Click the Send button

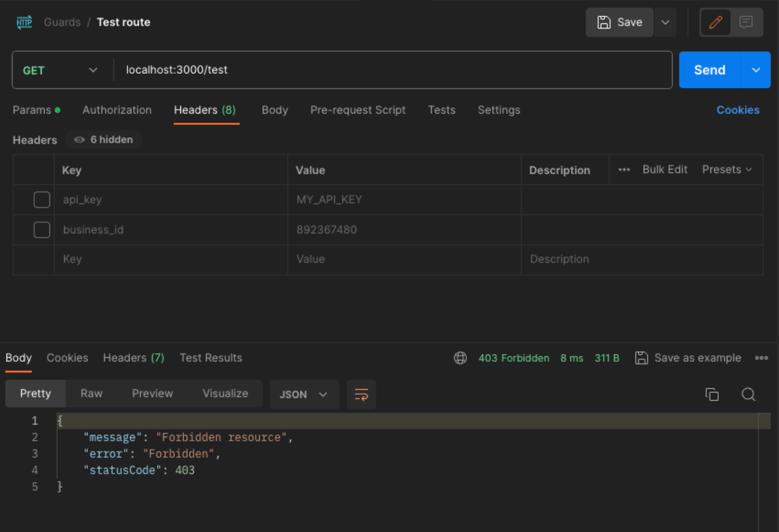pos(709,70)
